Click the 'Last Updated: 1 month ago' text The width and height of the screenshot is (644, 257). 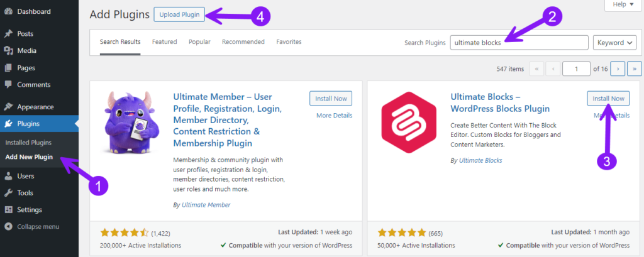tap(590, 232)
